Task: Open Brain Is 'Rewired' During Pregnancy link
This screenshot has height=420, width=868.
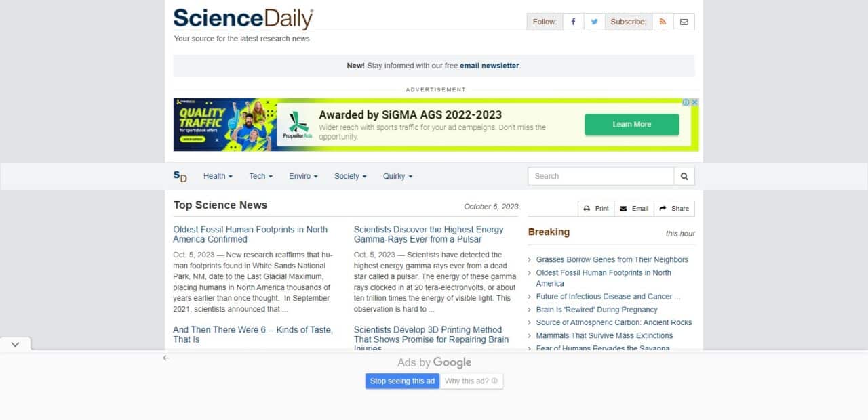Action: pyautogui.click(x=597, y=310)
